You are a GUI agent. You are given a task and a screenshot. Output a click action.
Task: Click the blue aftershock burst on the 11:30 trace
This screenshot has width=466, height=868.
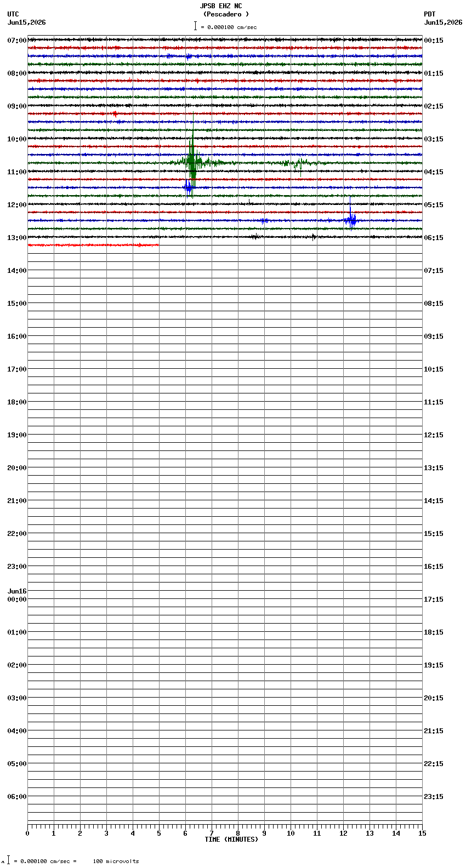pyautogui.click(x=189, y=187)
